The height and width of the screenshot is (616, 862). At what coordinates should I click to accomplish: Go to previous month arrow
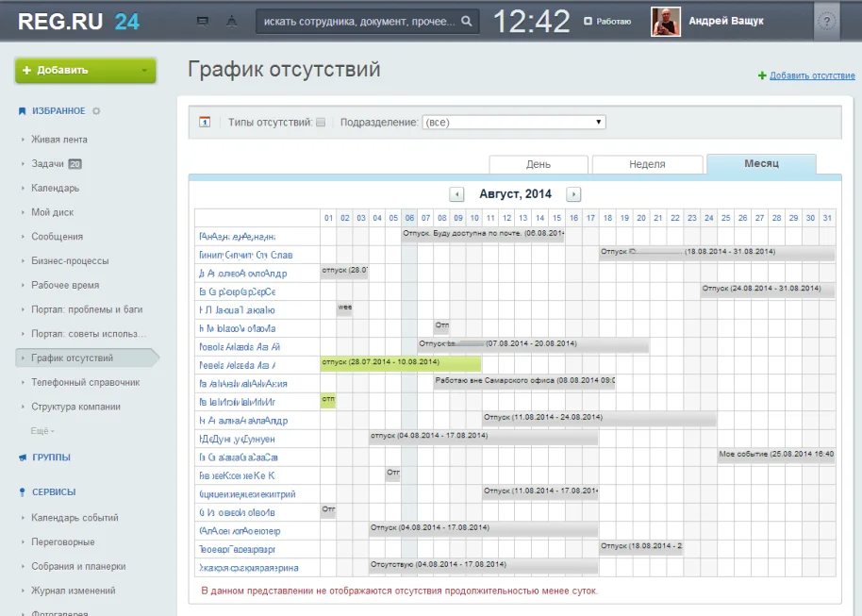457,194
